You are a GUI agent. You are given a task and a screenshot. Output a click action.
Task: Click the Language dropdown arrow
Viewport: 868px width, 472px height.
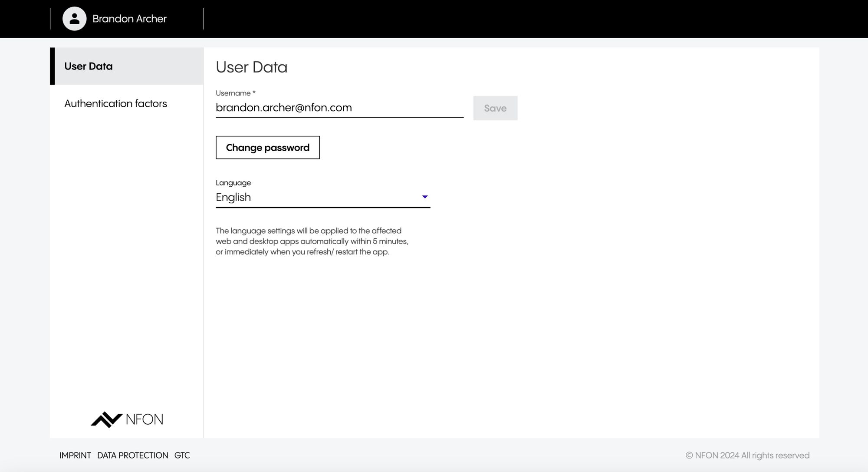(425, 197)
